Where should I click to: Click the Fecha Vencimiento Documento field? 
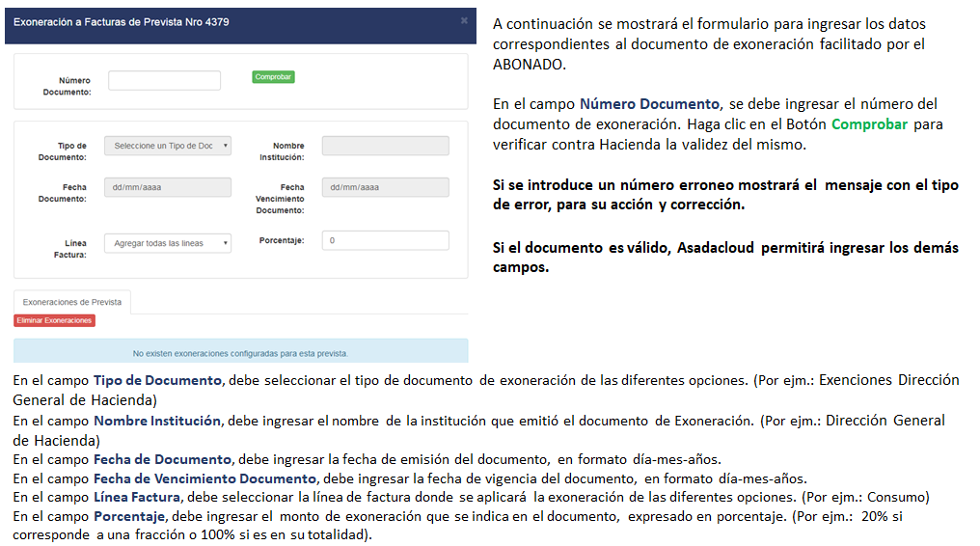385,187
